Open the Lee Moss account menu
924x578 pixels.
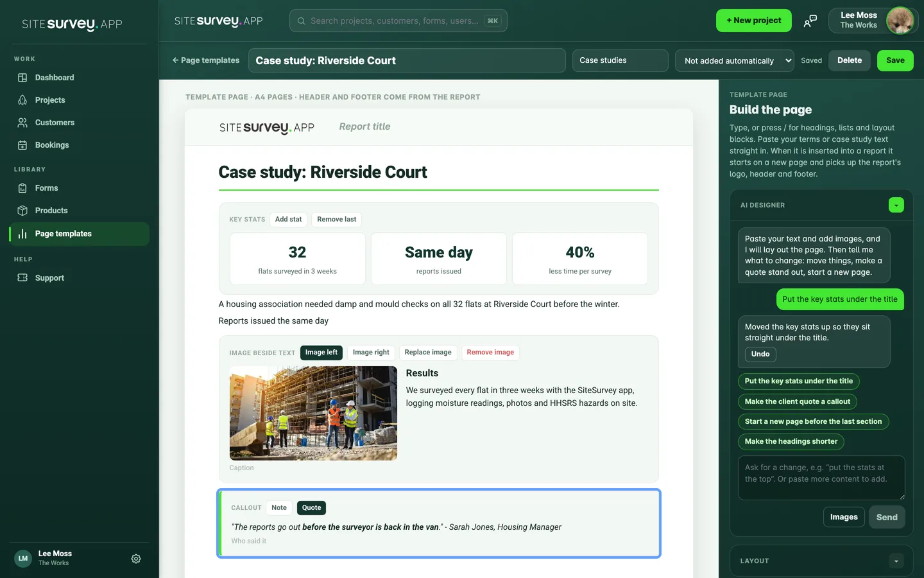[x=873, y=21]
